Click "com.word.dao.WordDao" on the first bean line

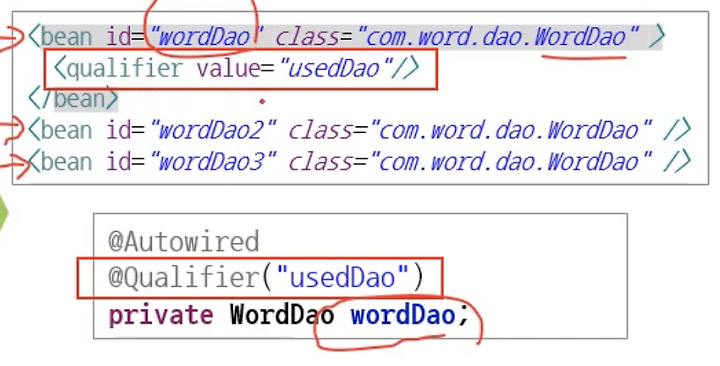[498, 37]
